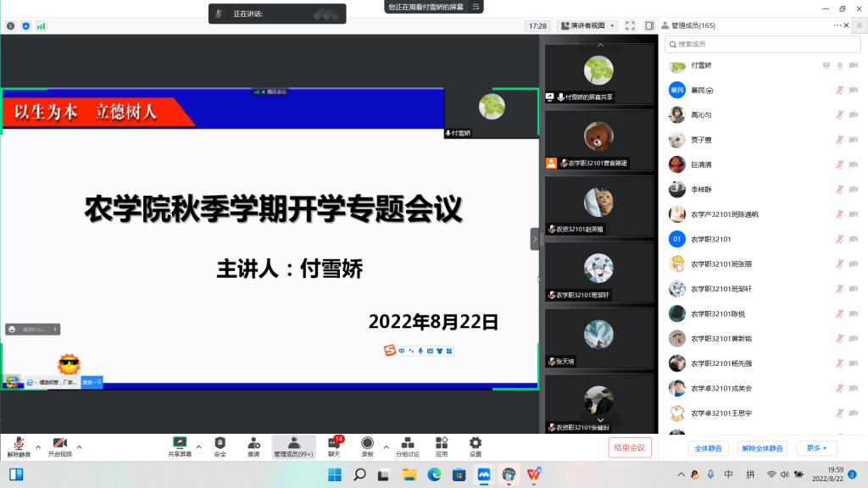The image size is (868, 488).
Task: Click the 录制 record icon
Action: coord(367,443)
